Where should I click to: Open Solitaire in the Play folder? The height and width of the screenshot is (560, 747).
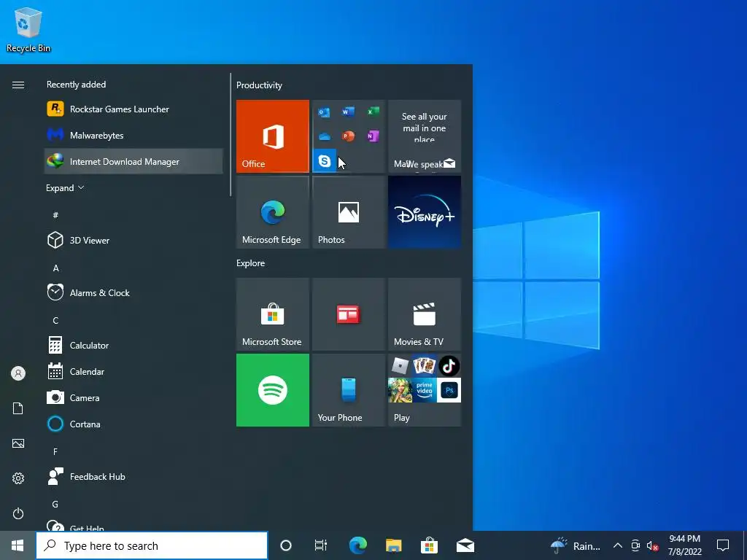[x=425, y=366]
